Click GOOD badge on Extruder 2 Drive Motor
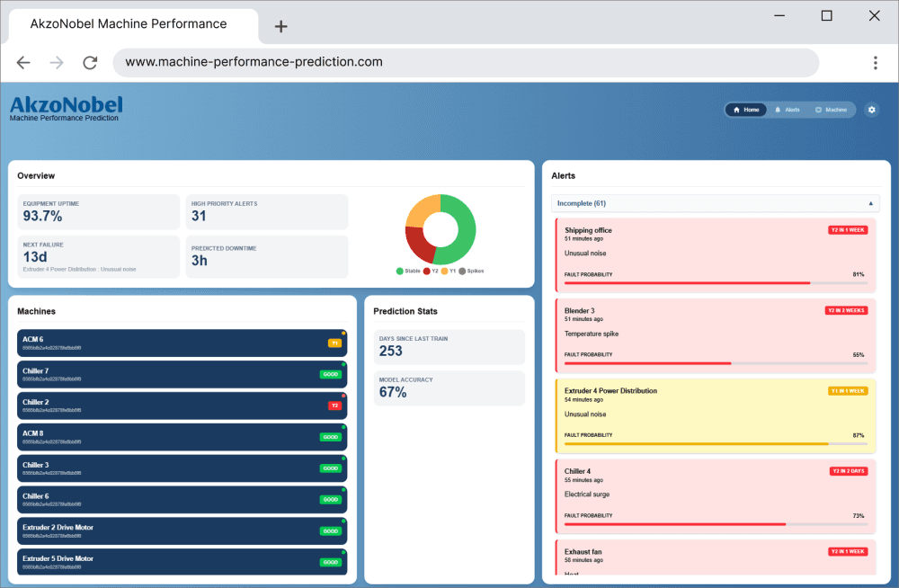Screen dimensions: 899x588 331,531
